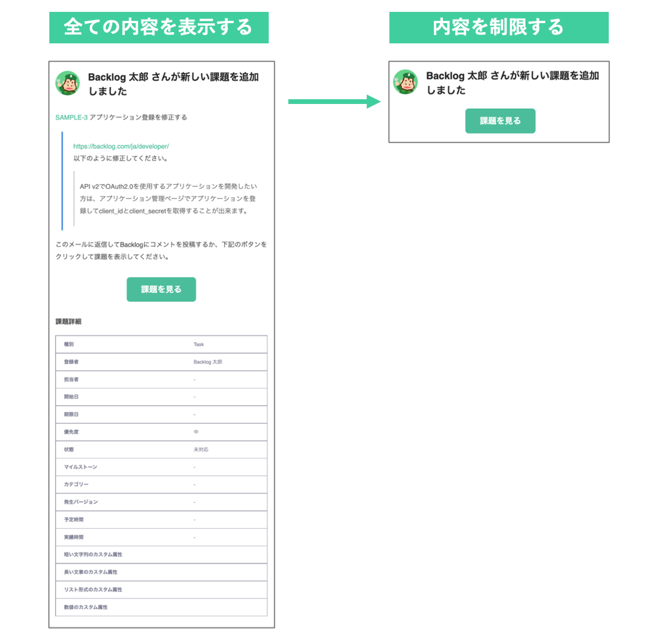This screenshot has width=648, height=644.
Task: Select the 種別 Task row in the details table
Action: [161, 344]
